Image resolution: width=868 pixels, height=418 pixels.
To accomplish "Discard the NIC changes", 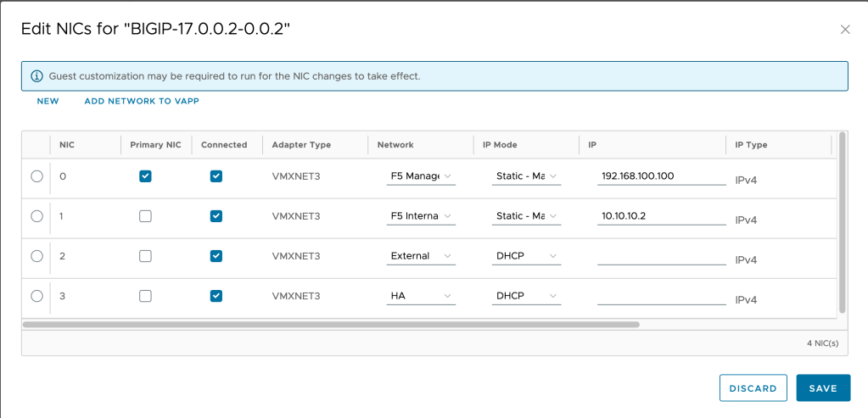I will point(753,388).
